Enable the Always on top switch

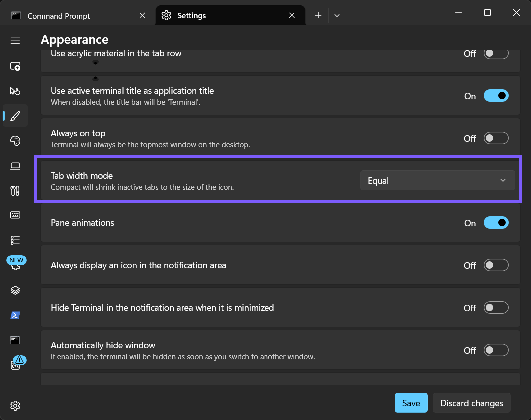(x=496, y=138)
